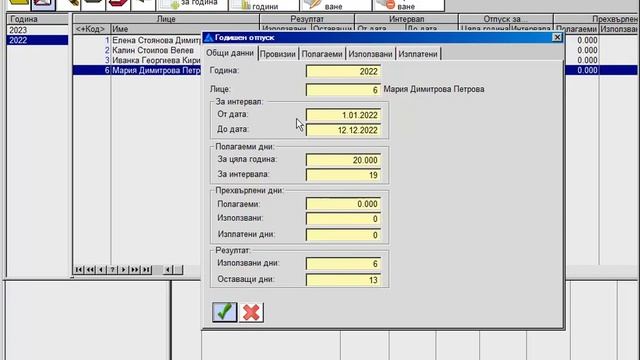Click Изплатени дни field
The width and height of the screenshot is (640, 360).
pos(343,235)
